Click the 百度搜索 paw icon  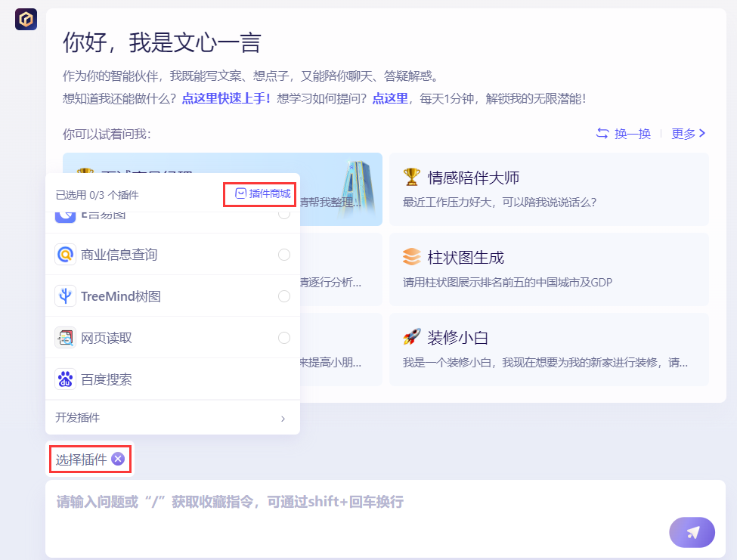65,379
